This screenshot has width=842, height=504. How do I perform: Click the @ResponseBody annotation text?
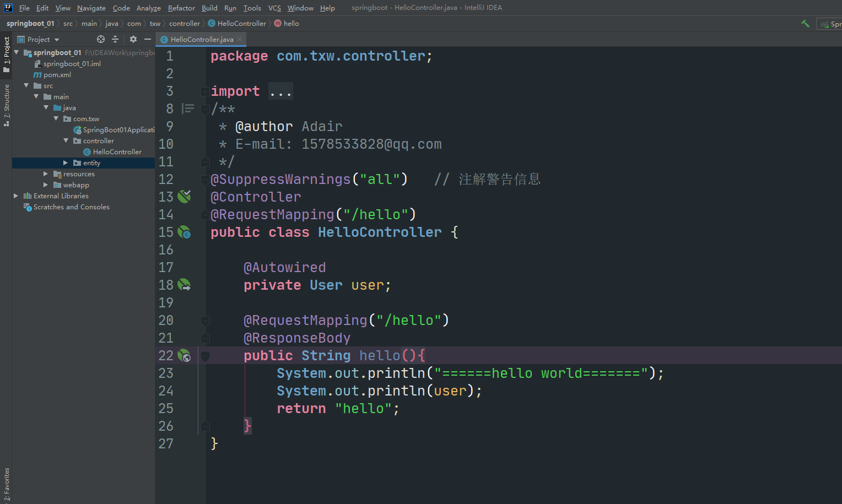click(297, 338)
